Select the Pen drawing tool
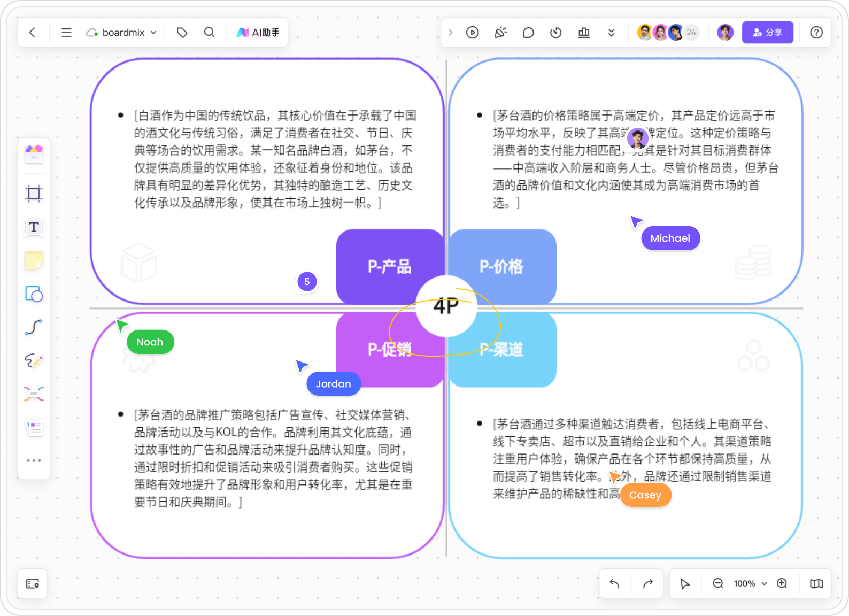This screenshot has width=849, height=616. [34, 361]
